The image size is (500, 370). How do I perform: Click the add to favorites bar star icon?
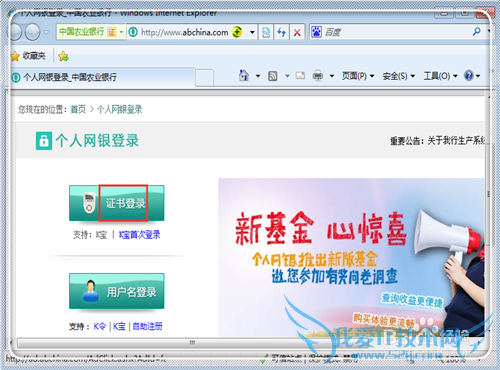click(x=63, y=56)
